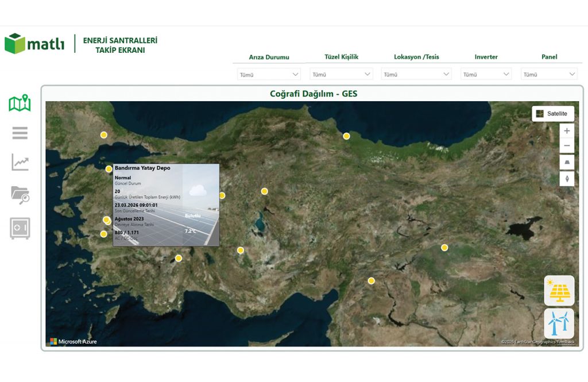Open the map view sidebar icon
588x382 pixels.
[x=20, y=103]
